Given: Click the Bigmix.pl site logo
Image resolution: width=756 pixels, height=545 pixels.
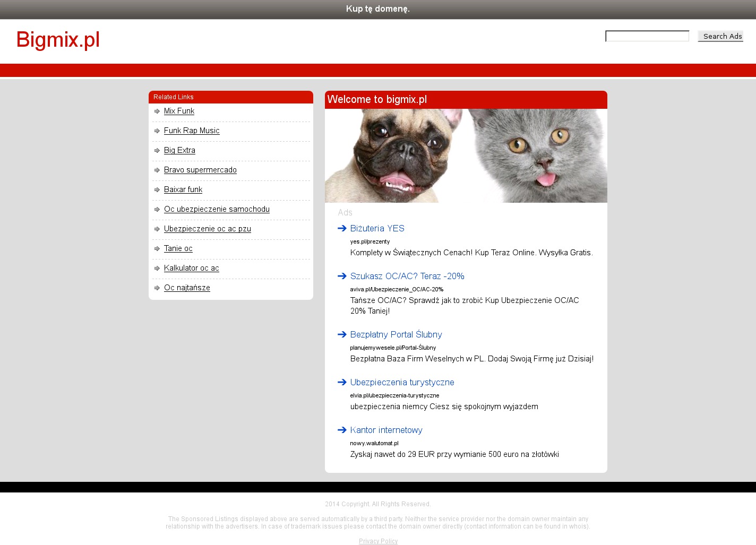Looking at the screenshot, I should [58, 40].
